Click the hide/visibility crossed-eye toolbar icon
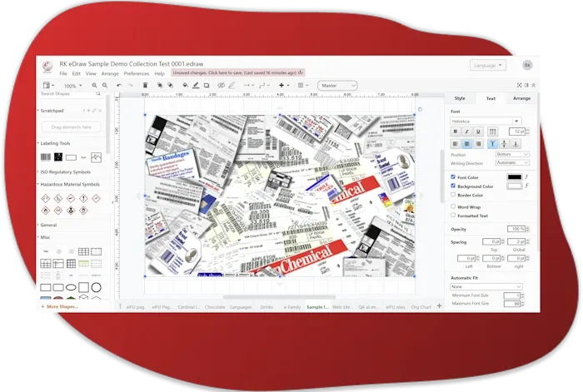The height and width of the screenshot is (392, 583). tap(222, 86)
